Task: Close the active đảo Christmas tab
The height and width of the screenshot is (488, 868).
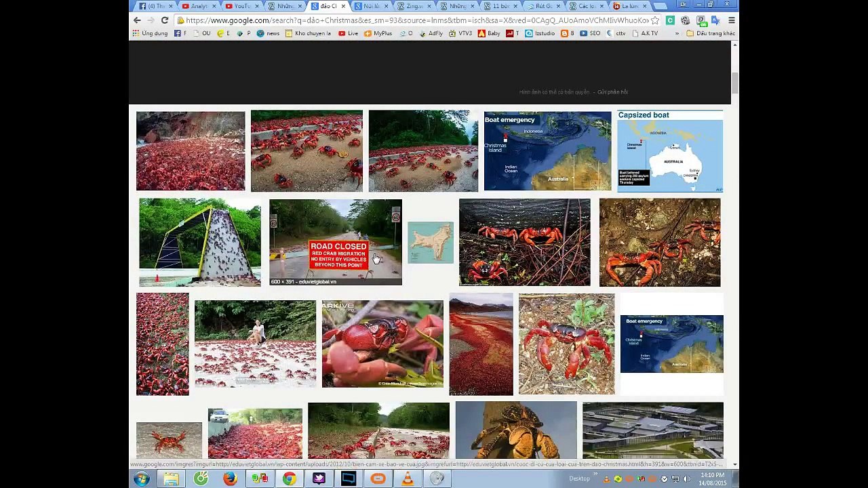Action: tap(343, 6)
